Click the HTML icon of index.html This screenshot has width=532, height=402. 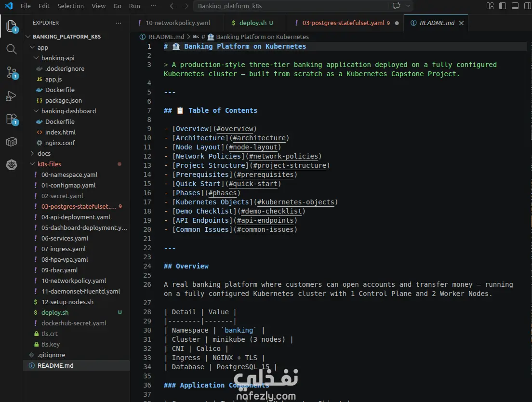[x=40, y=132]
